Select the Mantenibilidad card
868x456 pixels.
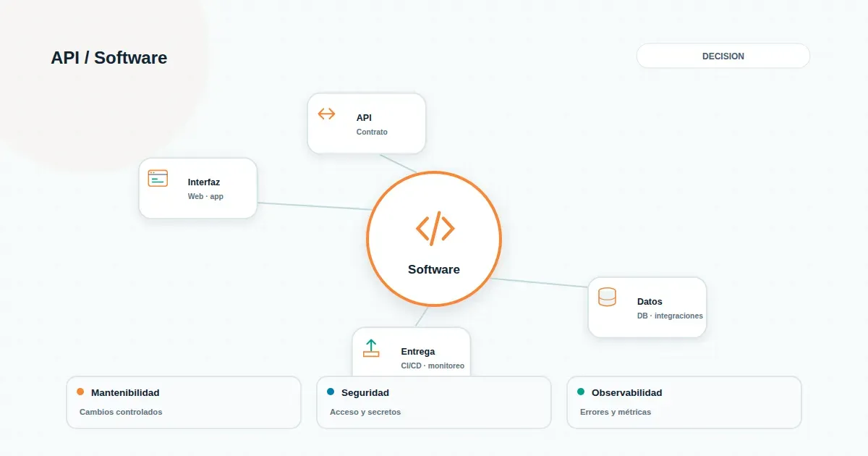tap(184, 402)
